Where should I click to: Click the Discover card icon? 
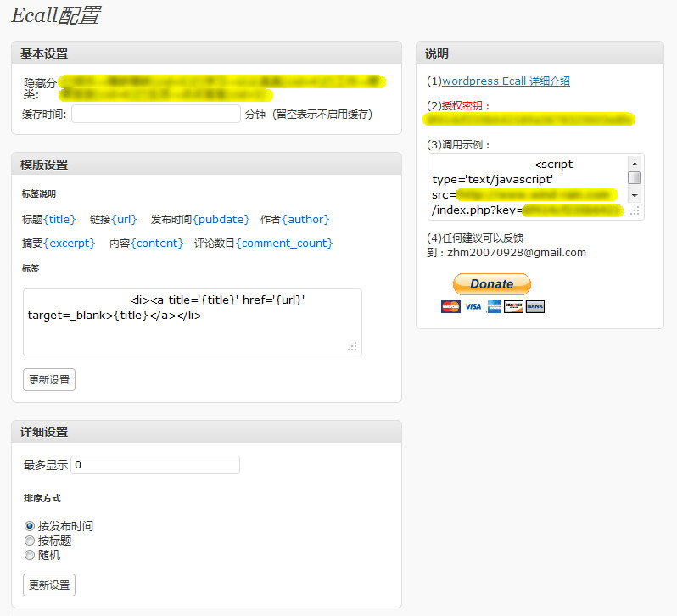click(x=513, y=306)
